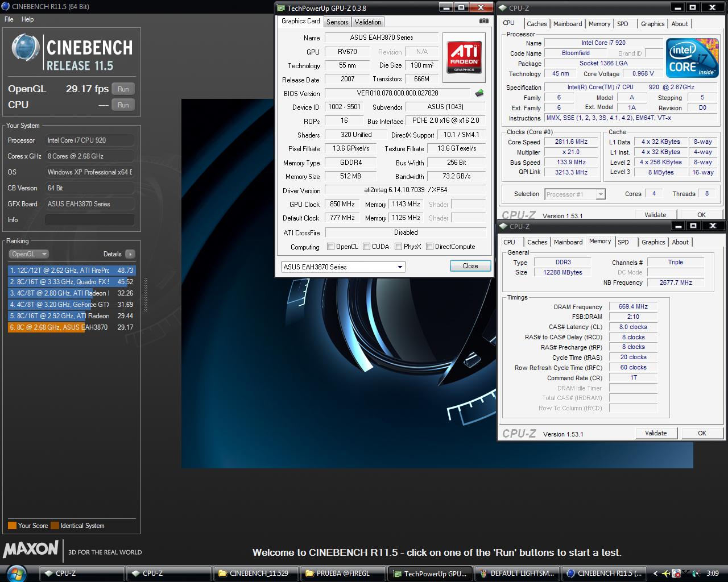
Task: Show hidden system tray icons
Action: coord(656,573)
